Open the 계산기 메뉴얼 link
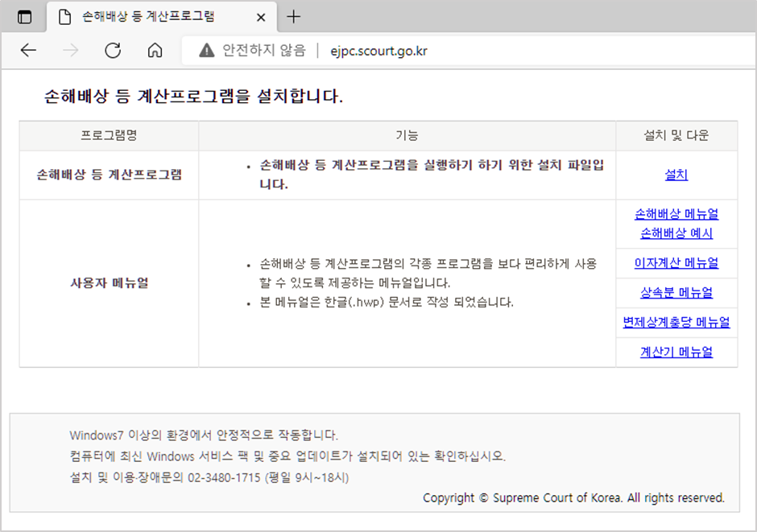This screenshot has width=757, height=532. [676, 352]
